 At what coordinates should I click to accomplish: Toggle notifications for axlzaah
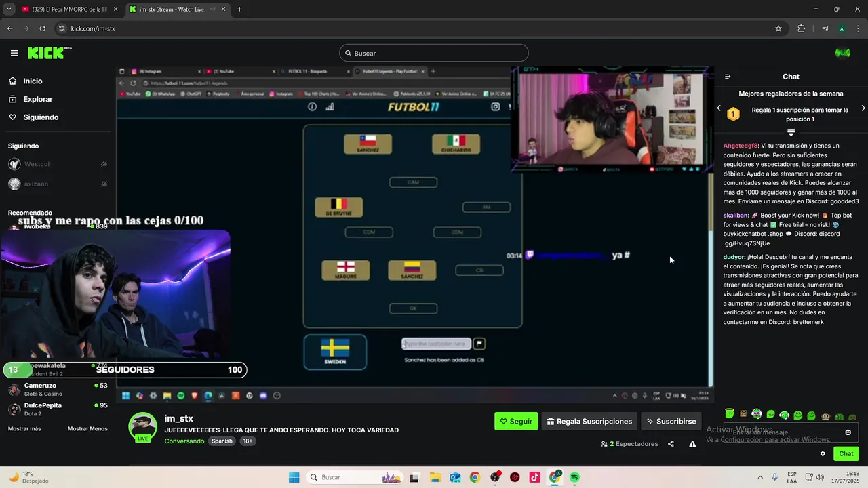pos(104,184)
